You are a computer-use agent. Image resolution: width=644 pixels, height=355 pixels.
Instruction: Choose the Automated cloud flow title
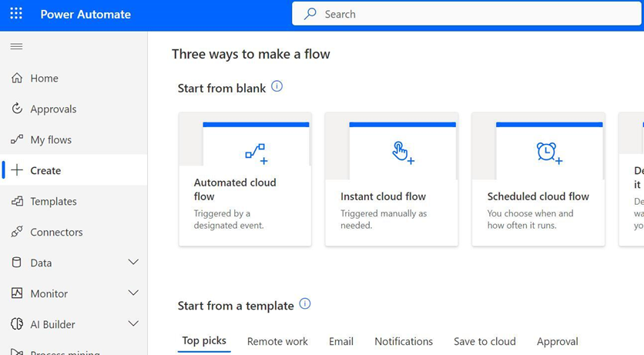click(235, 189)
